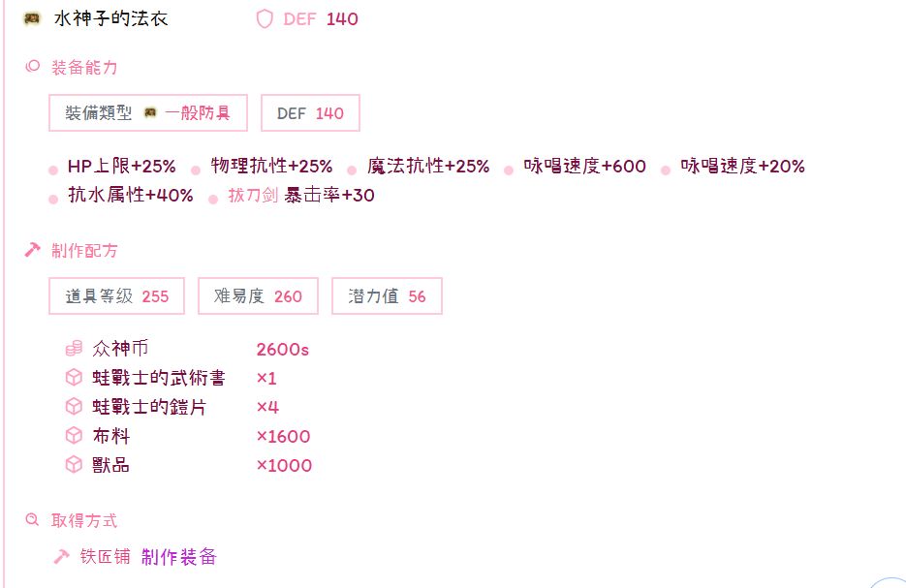Click the DEF 140 boxed tag
This screenshot has height=588, width=906.
[x=310, y=113]
